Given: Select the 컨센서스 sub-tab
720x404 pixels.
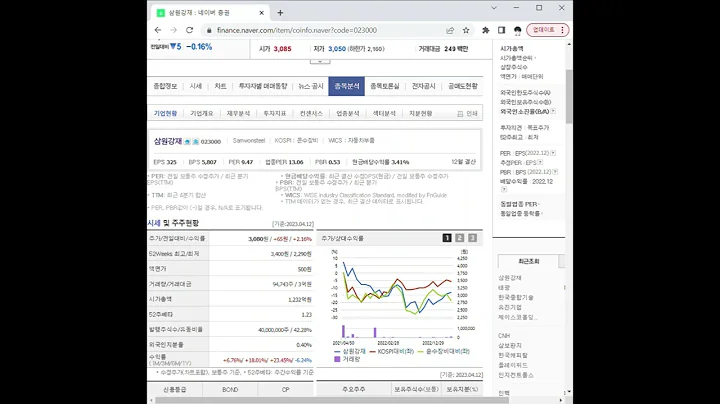Looking at the screenshot, I should click(311, 113).
